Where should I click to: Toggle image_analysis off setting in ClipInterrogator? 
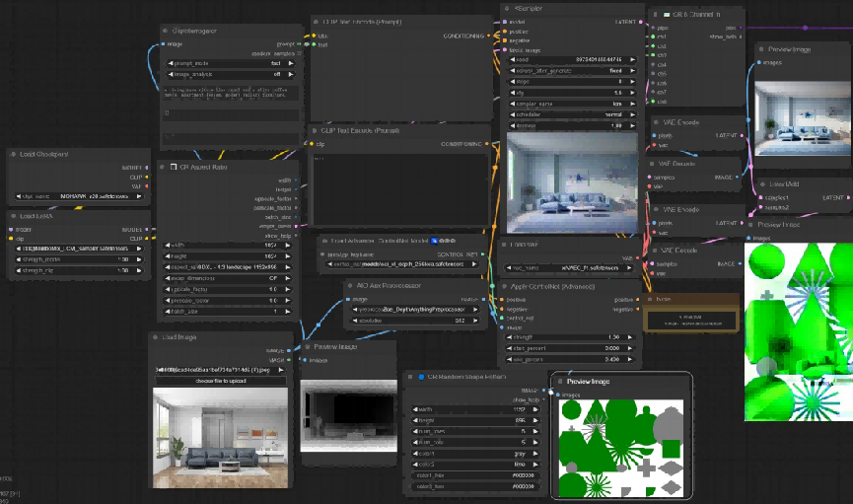coord(231,74)
